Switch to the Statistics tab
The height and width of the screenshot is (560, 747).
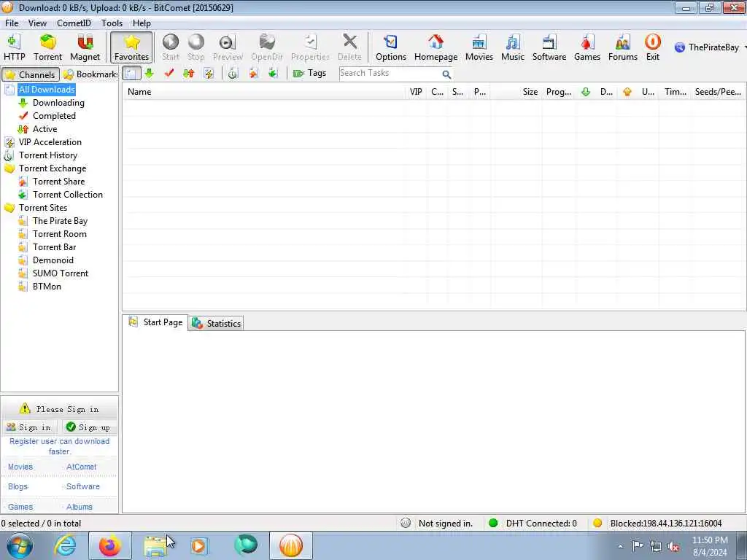pos(216,323)
